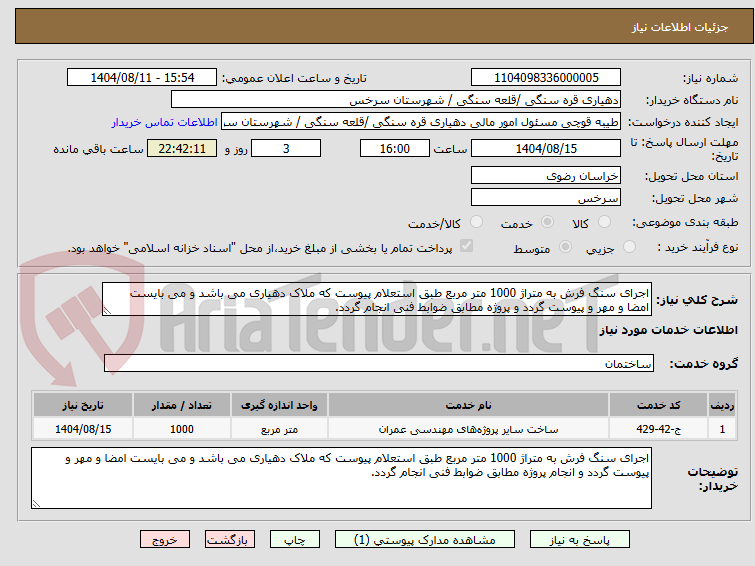The image size is (755, 566).
Task: Click the deadline time field 16:00
Action: (x=394, y=148)
